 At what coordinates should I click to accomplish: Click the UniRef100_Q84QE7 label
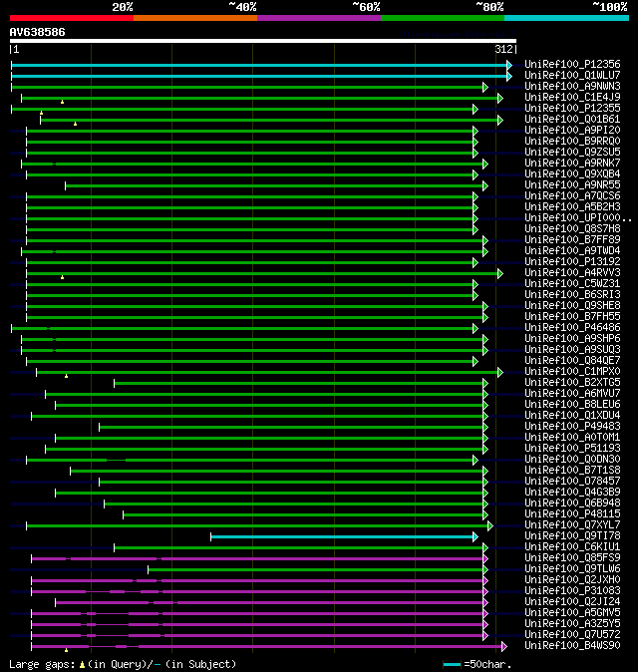(572, 361)
